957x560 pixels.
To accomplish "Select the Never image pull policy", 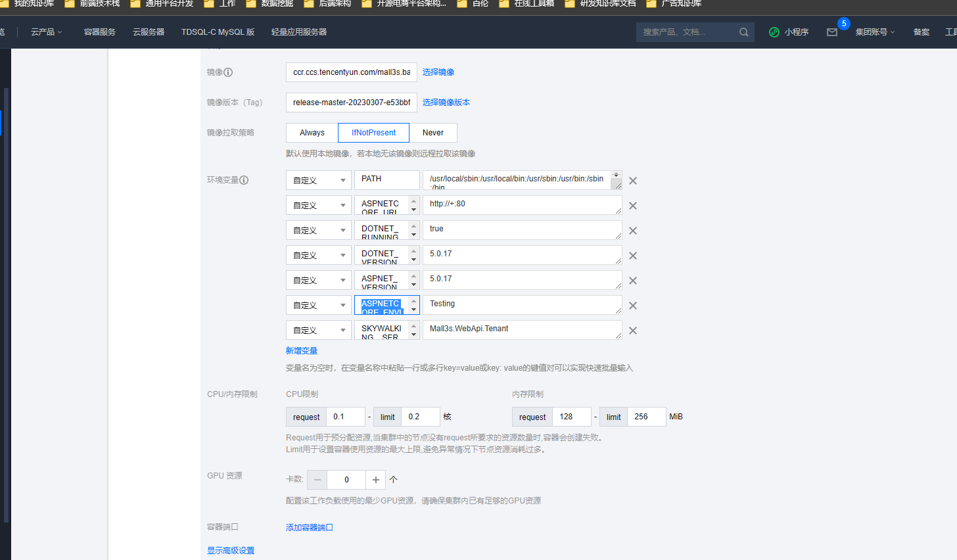I will pyautogui.click(x=433, y=133).
